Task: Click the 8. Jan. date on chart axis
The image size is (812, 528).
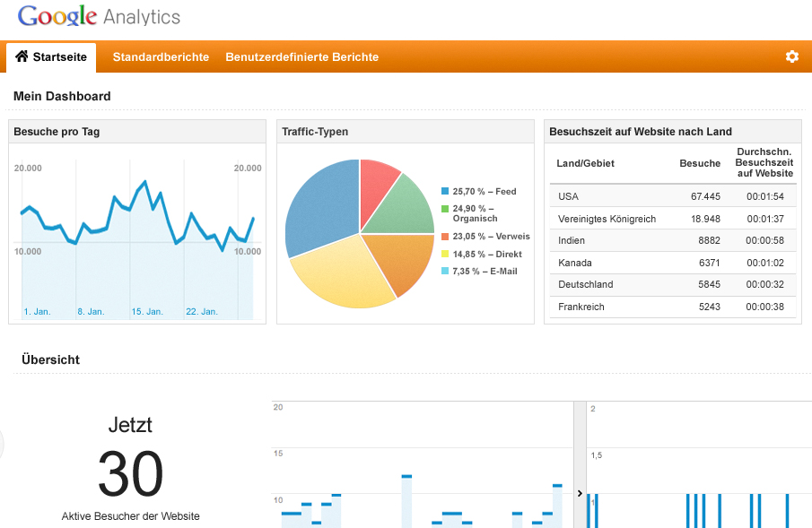Action: coord(91,312)
